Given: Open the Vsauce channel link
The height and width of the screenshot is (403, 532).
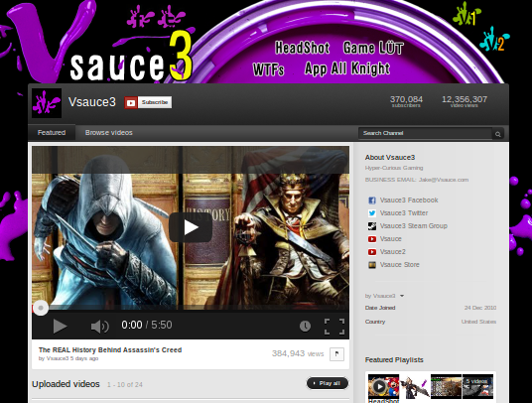Looking at the screenshot, I should (x=390, y=239).
